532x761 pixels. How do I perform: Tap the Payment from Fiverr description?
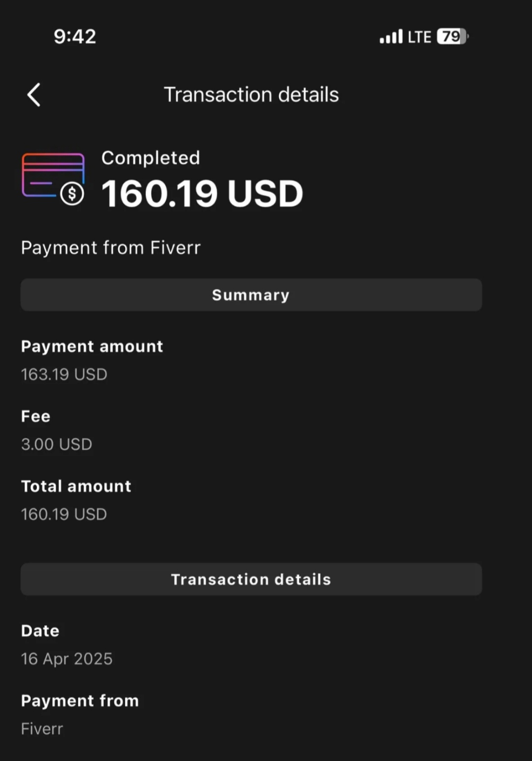(111, 247)
